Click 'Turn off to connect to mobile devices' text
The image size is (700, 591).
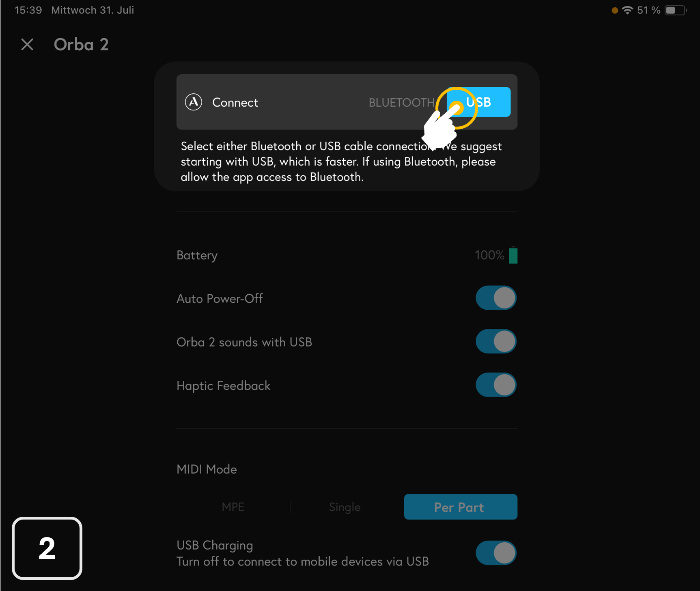pos(303,562)
